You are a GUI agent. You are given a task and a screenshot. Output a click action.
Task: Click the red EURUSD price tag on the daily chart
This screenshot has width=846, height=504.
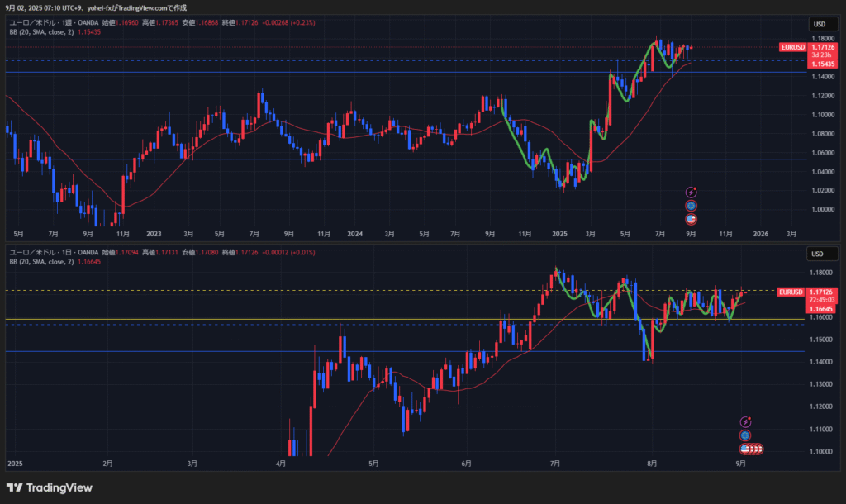[791, 292]
